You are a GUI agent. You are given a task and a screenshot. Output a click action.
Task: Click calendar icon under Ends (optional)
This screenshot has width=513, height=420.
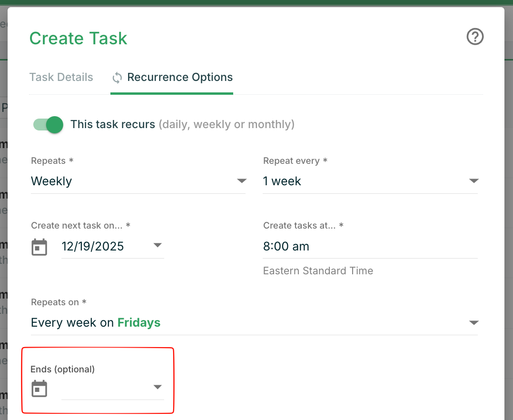point(39,389)
